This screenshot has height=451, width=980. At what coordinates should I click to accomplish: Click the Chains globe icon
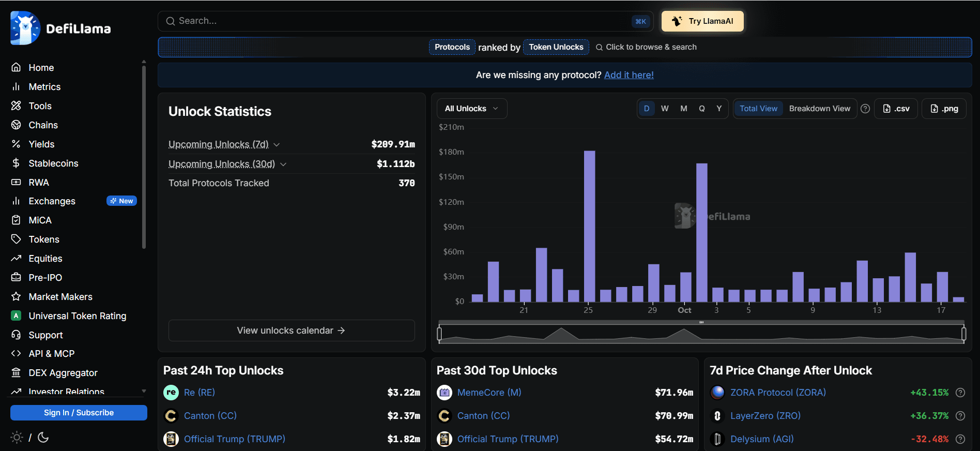16,125
